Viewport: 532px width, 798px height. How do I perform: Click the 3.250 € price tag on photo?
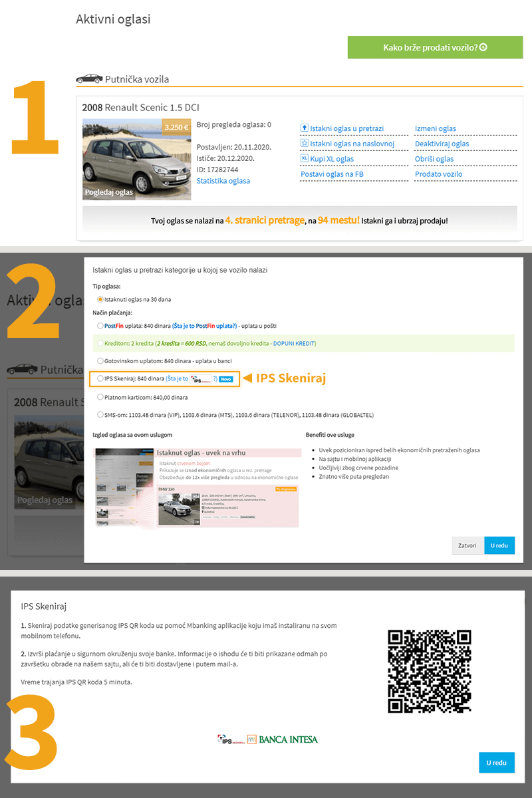(x=176, y=127)
